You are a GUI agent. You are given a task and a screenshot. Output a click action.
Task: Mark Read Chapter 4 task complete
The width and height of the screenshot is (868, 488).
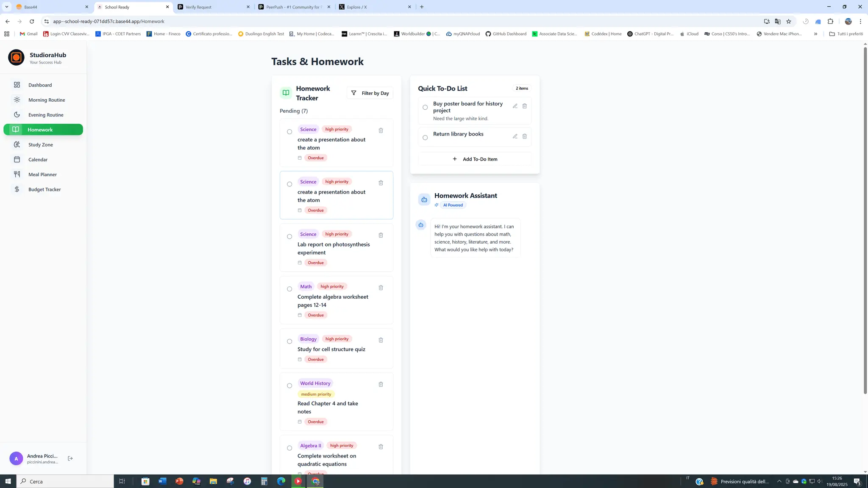[289, 385]
